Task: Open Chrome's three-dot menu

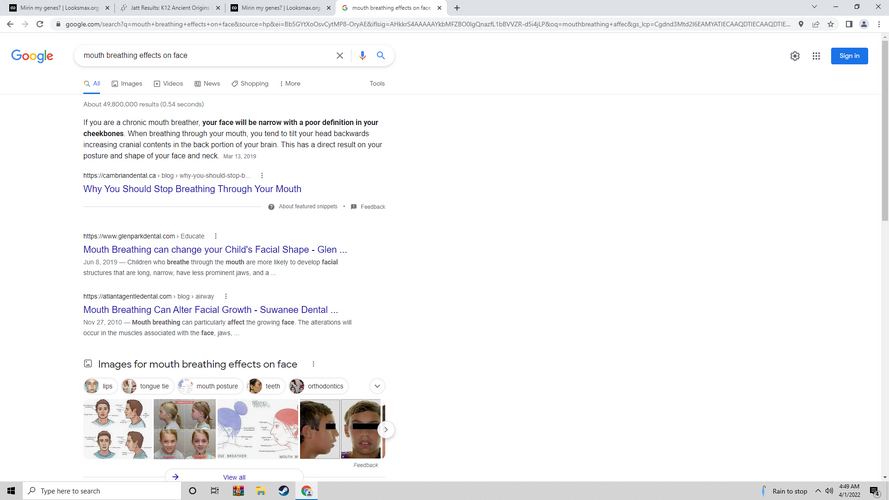Action: 879,24
